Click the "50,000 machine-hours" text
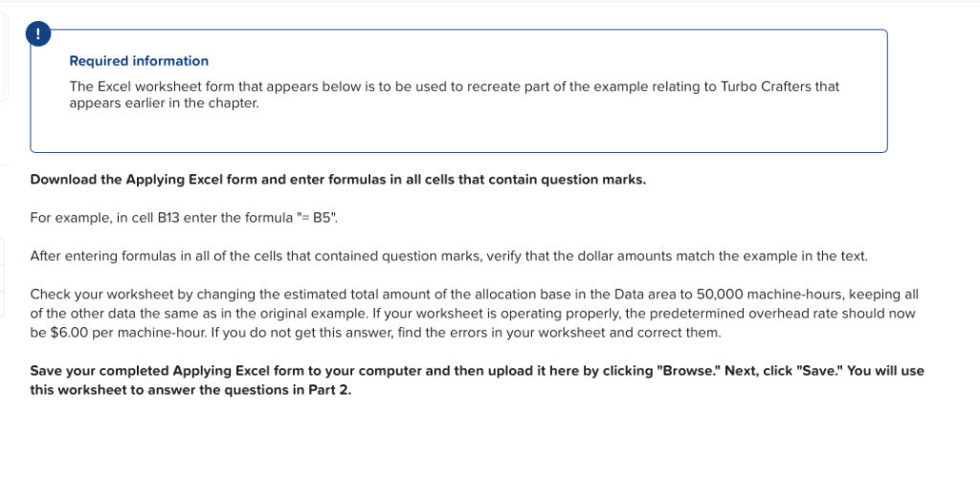 [x=733, y=295]
